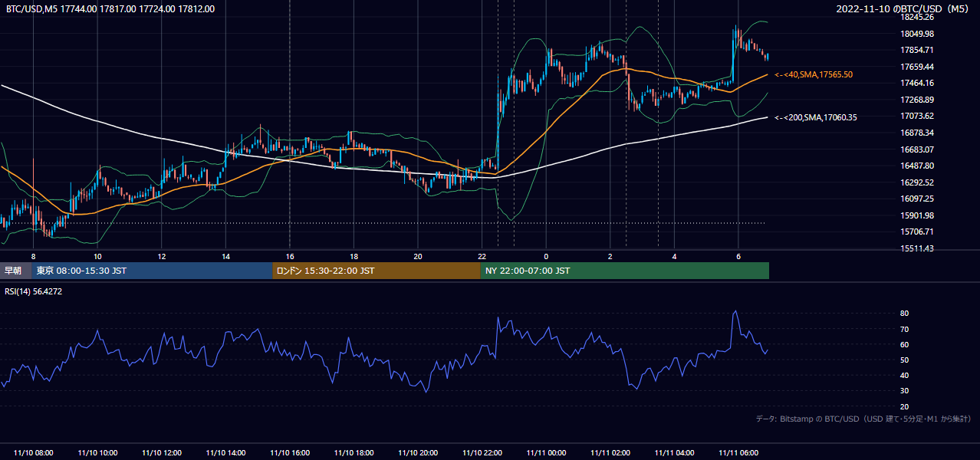The width and height of the screenshot is (980, 460).
Task: Select the 東京 08:00-15:30 JST session bar
Action: pos(152,271)
